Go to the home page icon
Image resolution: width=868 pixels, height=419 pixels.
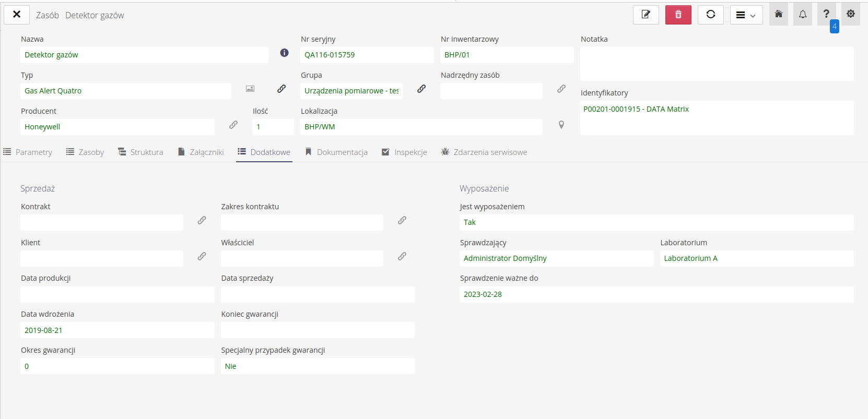point(778,14)
